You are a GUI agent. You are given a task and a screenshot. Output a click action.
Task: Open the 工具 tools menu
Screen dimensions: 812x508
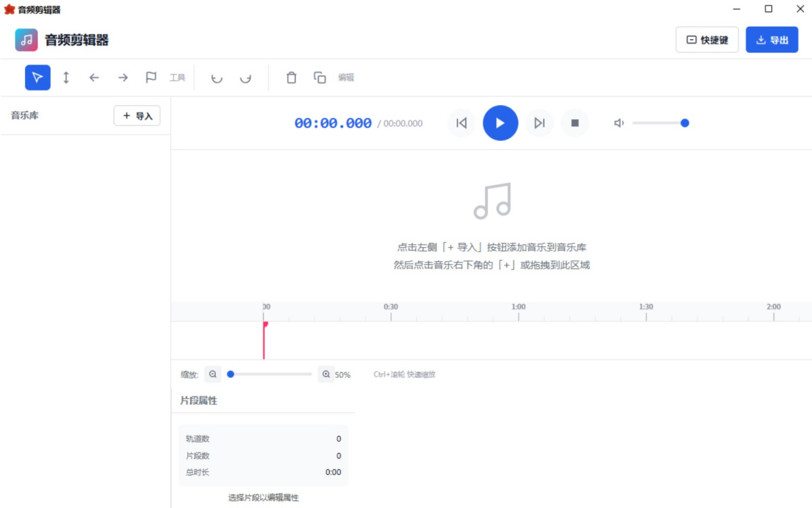click(x=178, y=77)
